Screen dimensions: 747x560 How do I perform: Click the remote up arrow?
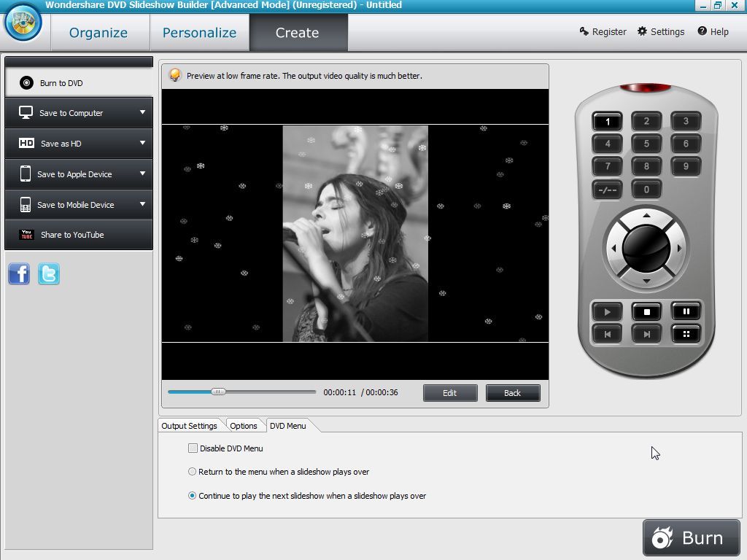646,216
